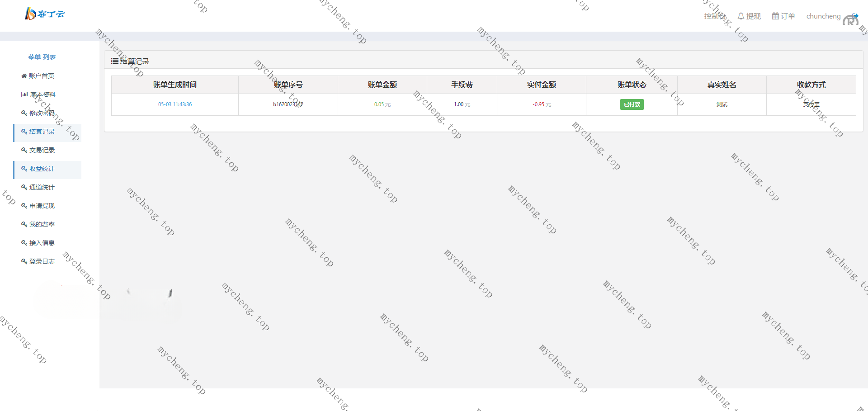Click the green 已付款 status badge

[632, 104]
